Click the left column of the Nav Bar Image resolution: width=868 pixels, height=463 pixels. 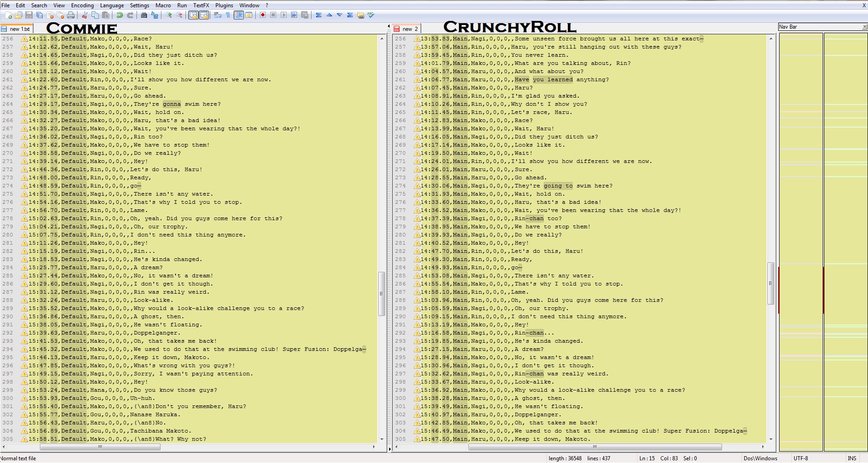point(801,241)
